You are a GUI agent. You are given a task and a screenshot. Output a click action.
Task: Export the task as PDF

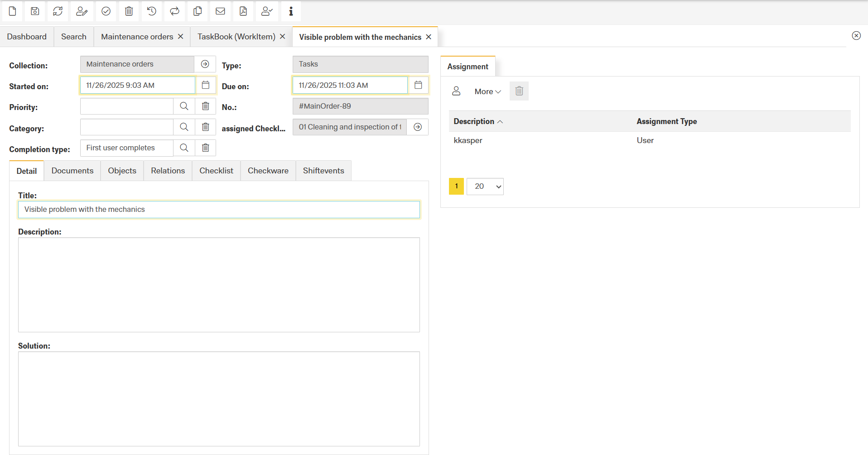[x=243, y=11]
